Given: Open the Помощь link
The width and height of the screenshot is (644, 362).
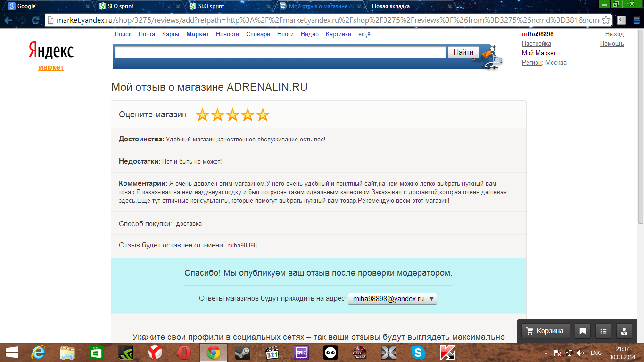Looking at the screenshot, I should tap(612, 44).
